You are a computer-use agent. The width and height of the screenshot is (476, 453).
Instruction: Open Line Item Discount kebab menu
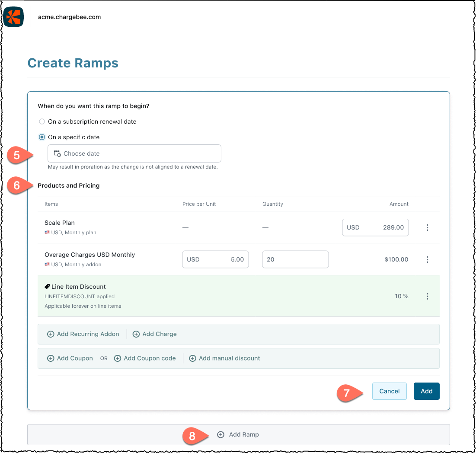tap(427, 296)
